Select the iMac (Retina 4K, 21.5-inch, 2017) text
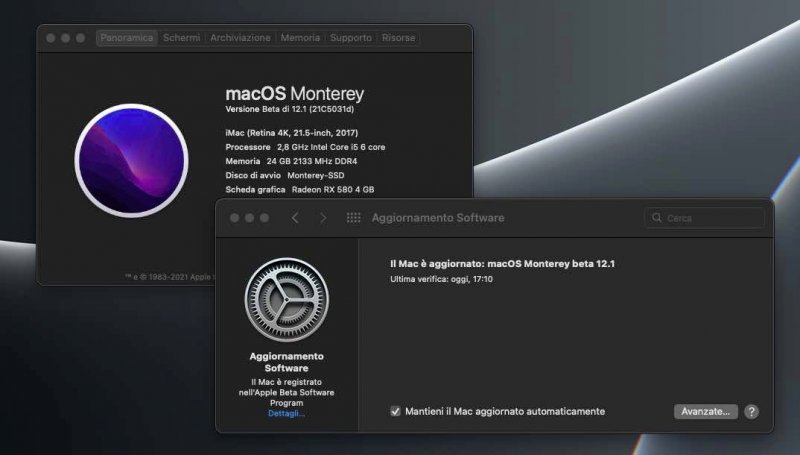 [292, 133]
